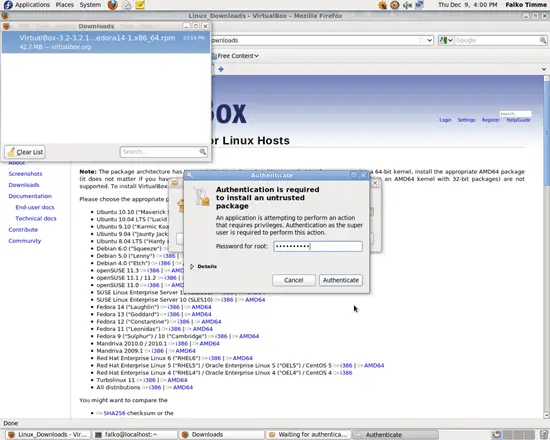Open the Downloads sidebar link
The image size is (550, 440).
coord(24,185)
